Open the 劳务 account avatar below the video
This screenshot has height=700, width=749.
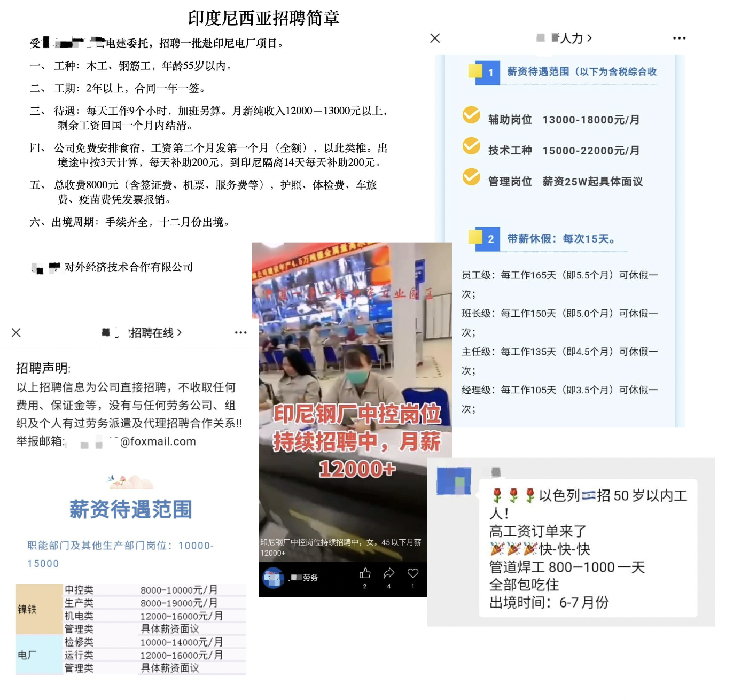tap(274, 578)
